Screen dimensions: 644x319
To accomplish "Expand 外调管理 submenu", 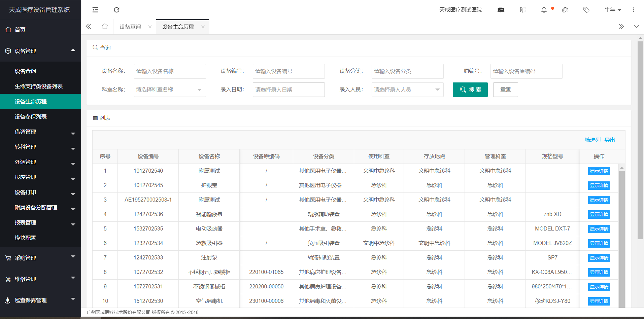I will [40, 162].
